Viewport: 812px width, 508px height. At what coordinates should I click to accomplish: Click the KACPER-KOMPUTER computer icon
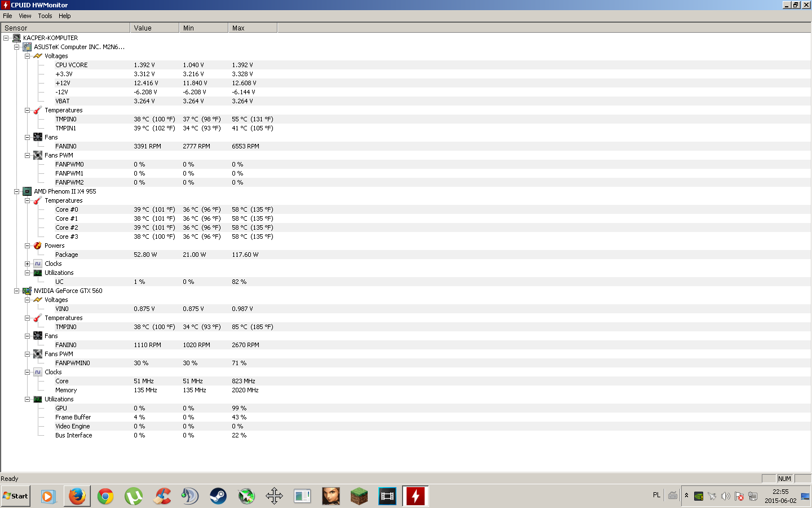(x=17, y=38)
